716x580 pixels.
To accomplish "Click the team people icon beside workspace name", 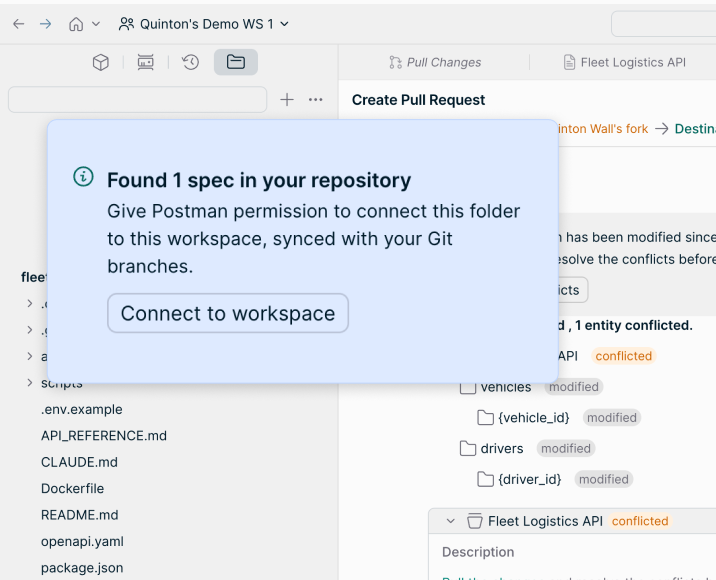I will [x=126, y=24].
